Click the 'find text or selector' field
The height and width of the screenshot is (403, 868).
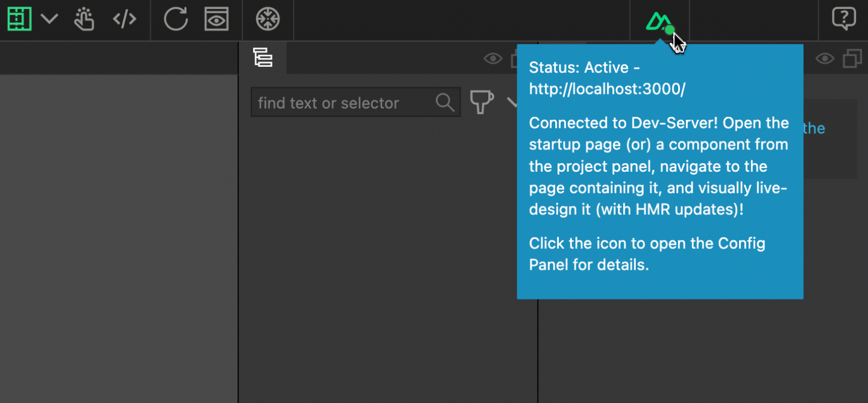[338, 102]
